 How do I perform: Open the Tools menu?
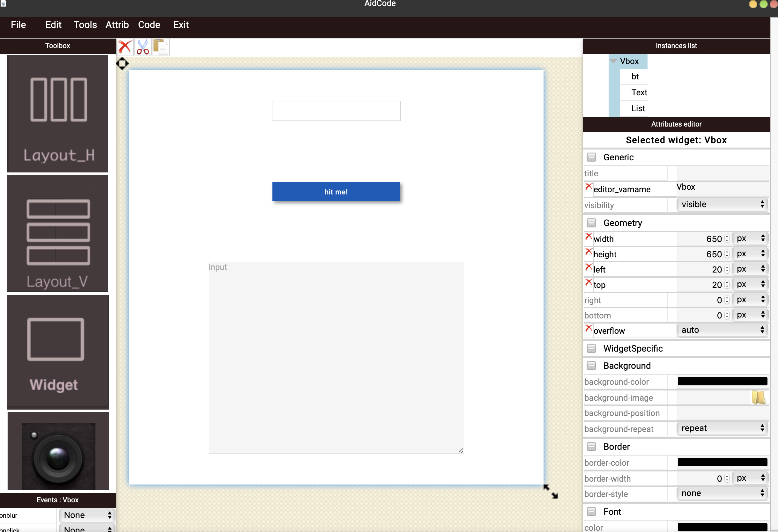click(x=85, y=25)
